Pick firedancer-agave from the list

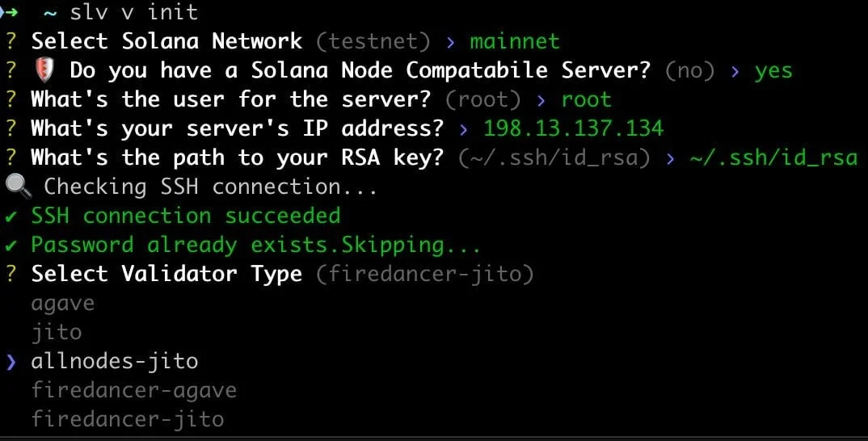pos(134,391)
